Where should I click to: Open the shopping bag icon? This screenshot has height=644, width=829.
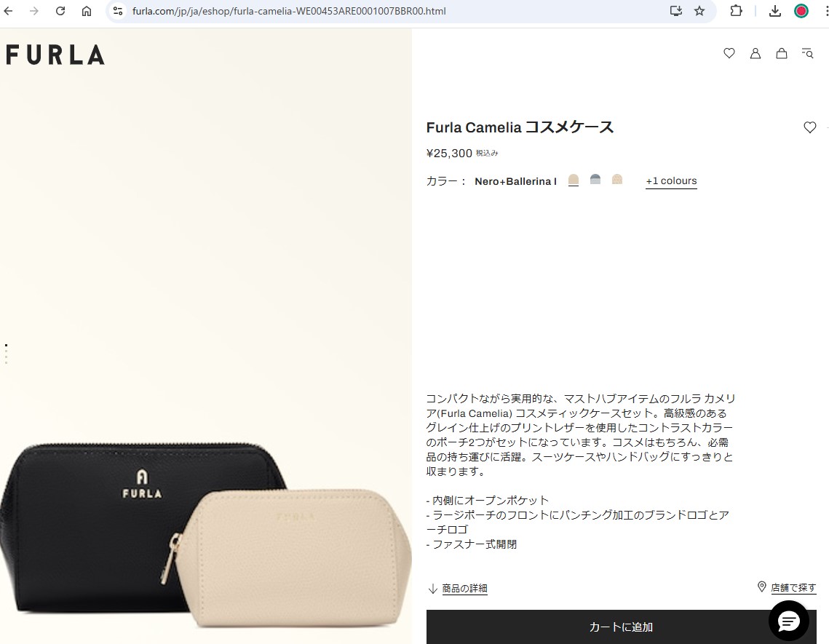coord(782,53)
